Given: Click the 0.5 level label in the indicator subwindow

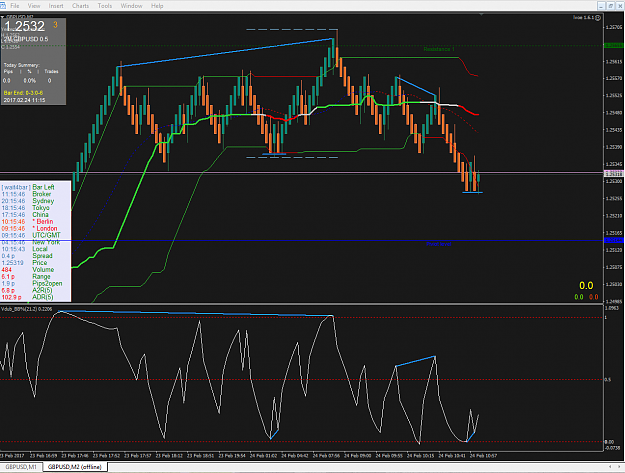Looking at the screenshot, I should (x=607, y=380).
